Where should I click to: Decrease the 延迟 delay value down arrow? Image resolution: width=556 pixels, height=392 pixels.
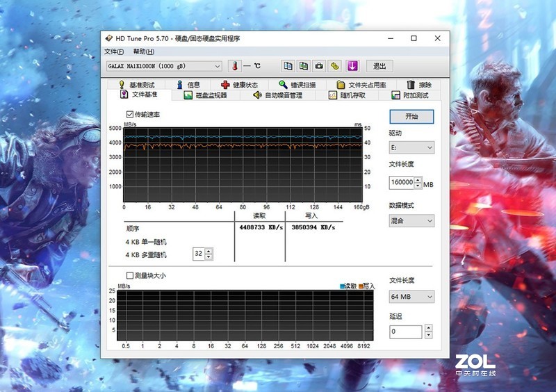428,335
